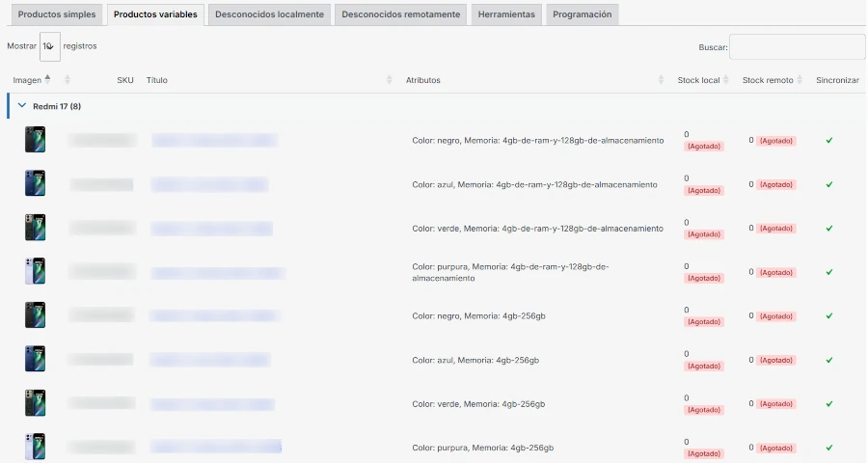Screen dimensions: 868x463
Task: Open blurred title link of negro 128gb variant
Action: click(x=215, y=141)
